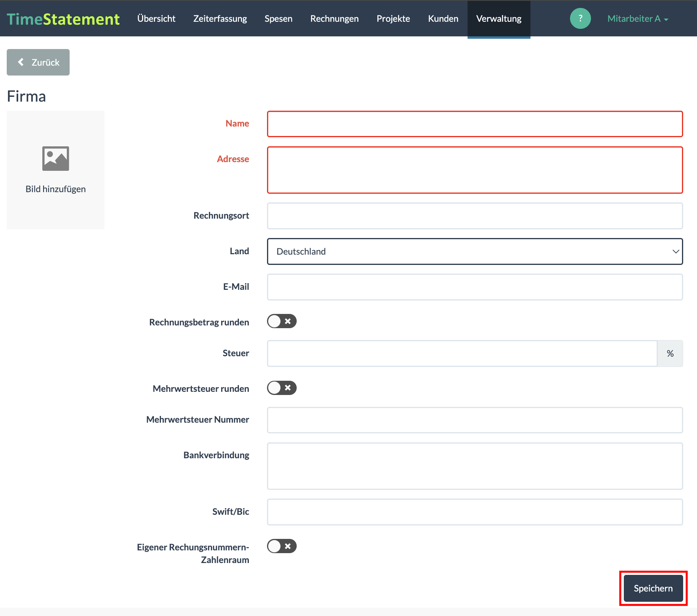Focus the Adresse text area
This screenshot has height=616, width=697.
coord(475,170)
